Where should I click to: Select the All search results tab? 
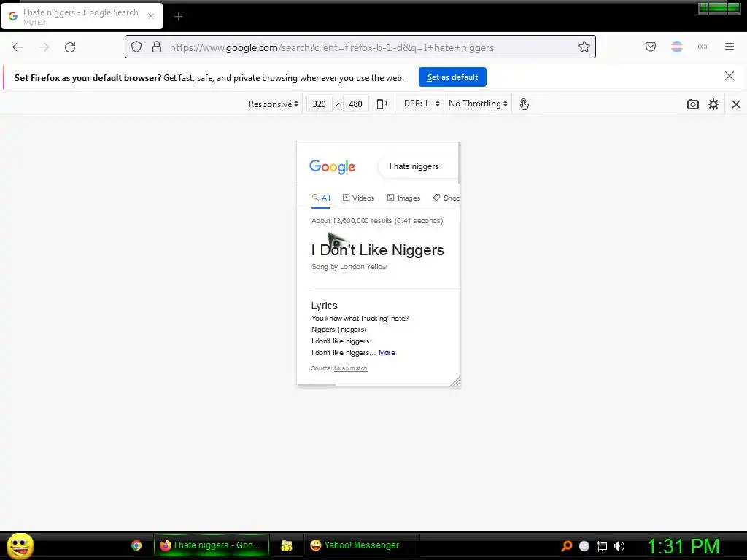[321, 198]
